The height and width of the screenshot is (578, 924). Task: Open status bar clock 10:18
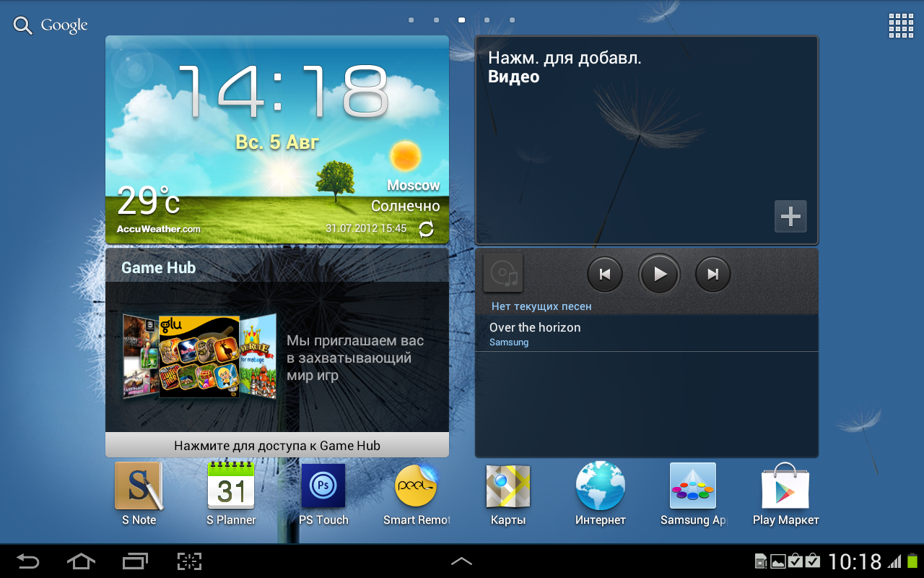click(855, 561)
